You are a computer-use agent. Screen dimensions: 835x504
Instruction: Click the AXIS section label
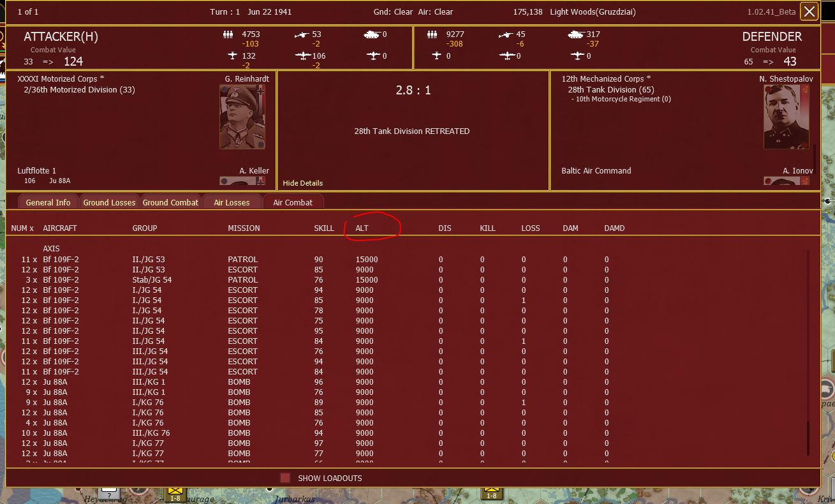point(52,248)
